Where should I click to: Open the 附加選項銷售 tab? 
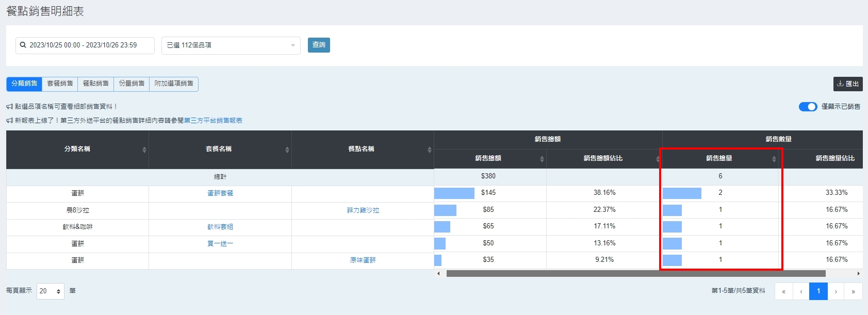pos(174,84)
